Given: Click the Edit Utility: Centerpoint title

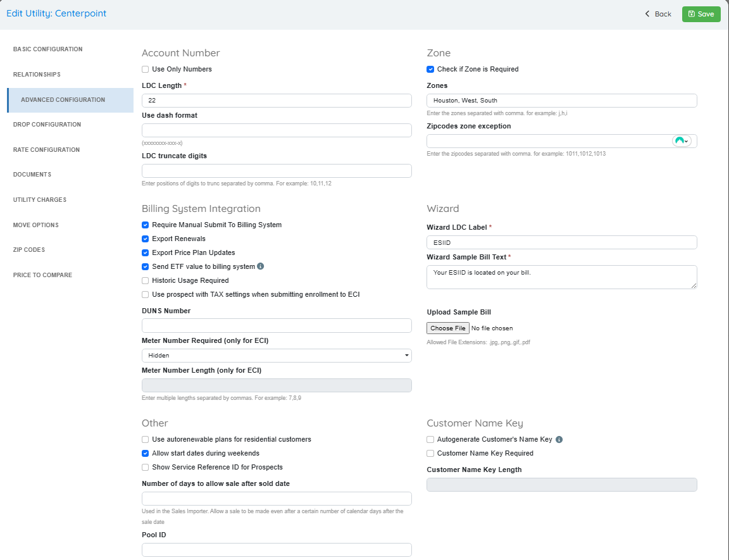Looking at the screenshot, I should tap(56, 13).
